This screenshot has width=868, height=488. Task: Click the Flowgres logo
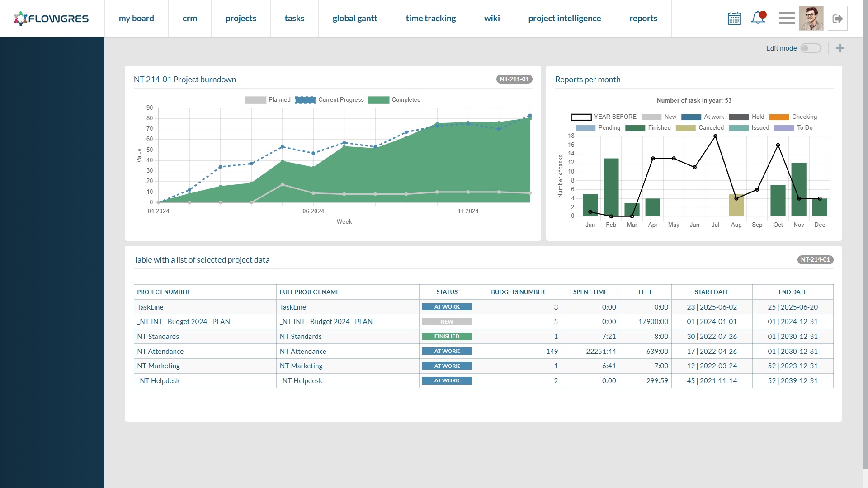point(52,19)
